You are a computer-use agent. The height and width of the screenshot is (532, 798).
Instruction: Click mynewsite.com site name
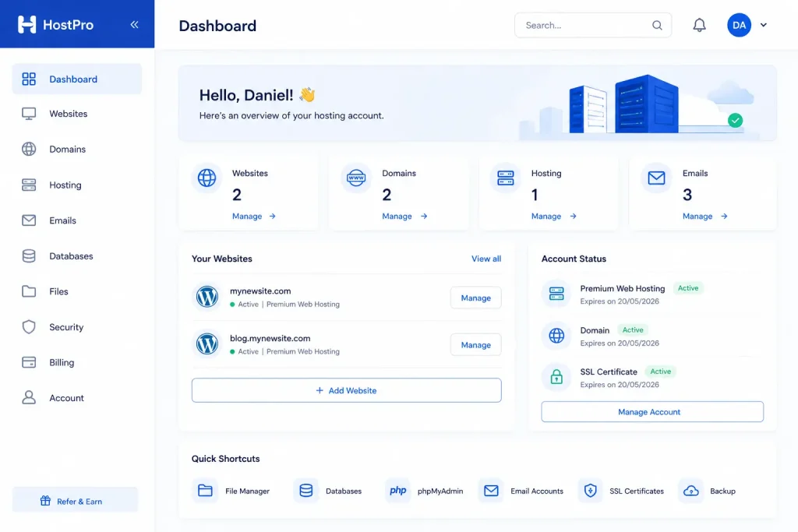click(x=260, y=291)
